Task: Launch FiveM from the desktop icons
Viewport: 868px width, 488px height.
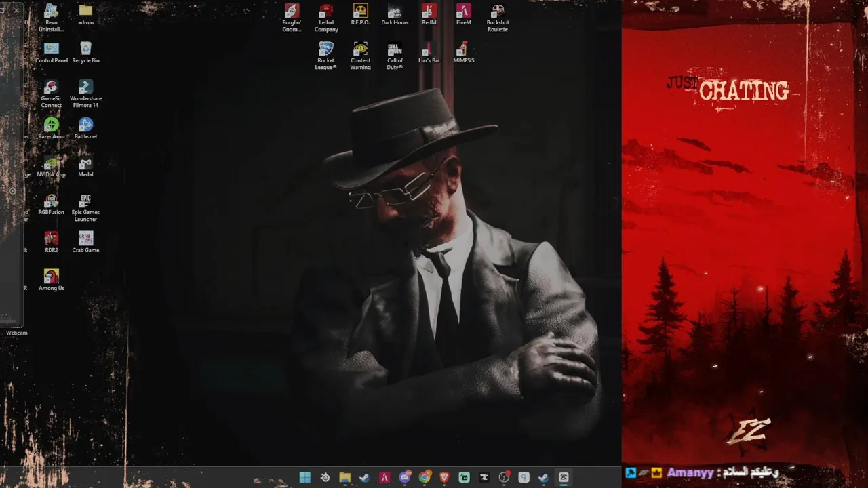Action: click(x=463, y=14)
